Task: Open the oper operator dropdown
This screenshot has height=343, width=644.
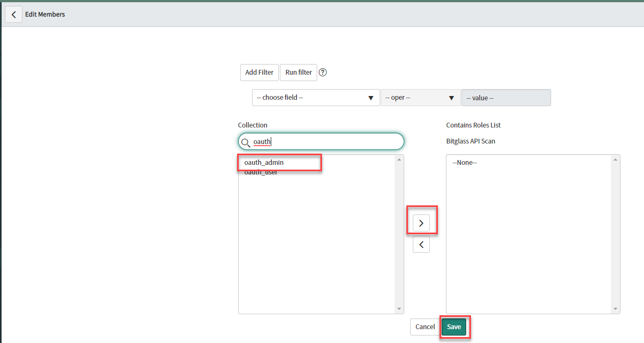Action: coord(421,98)
